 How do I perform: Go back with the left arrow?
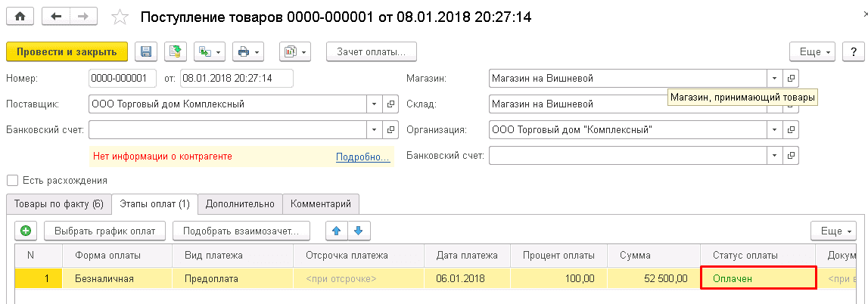[56, 16]
